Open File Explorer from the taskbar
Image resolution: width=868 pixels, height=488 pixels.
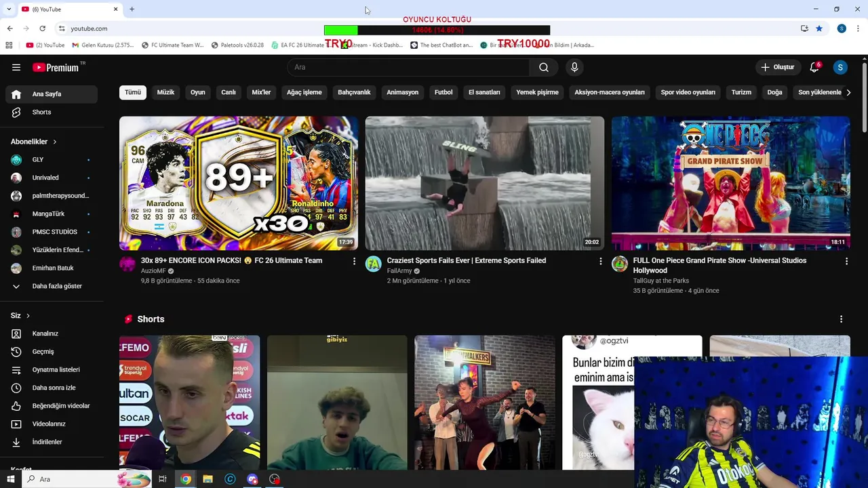coord(208,479)
